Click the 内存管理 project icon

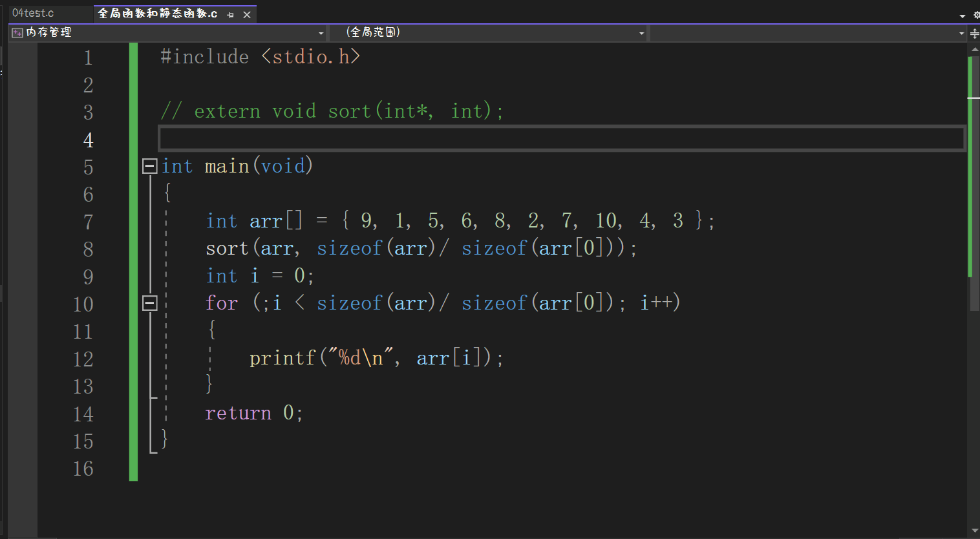pos(17,32)
